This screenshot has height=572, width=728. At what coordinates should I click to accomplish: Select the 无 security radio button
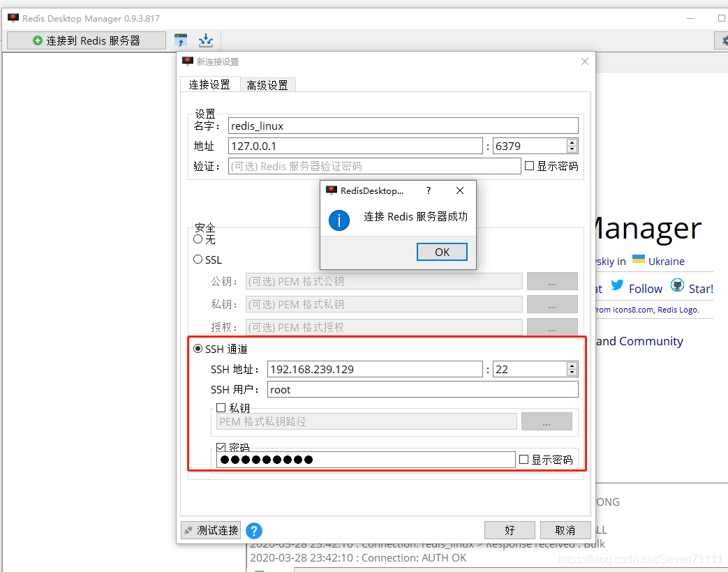pyautogui.click(x=198, y=239)
